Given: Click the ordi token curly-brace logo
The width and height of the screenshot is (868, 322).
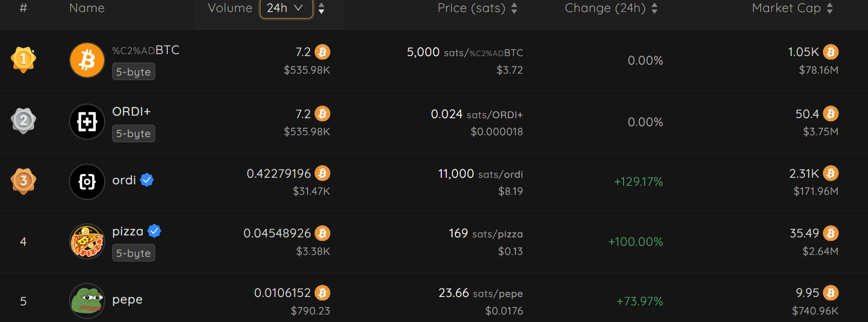Looking at the screenshot, I should 87,182.
